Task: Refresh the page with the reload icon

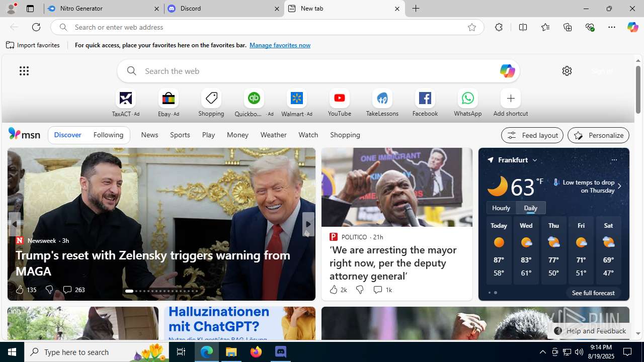Action: (36, 27)
